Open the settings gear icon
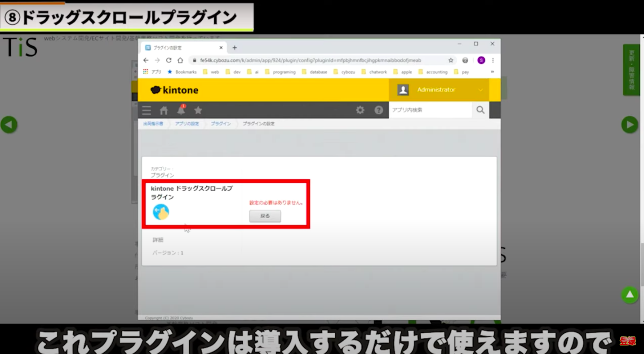Screen dimensions: 644x354 point(360,110)
